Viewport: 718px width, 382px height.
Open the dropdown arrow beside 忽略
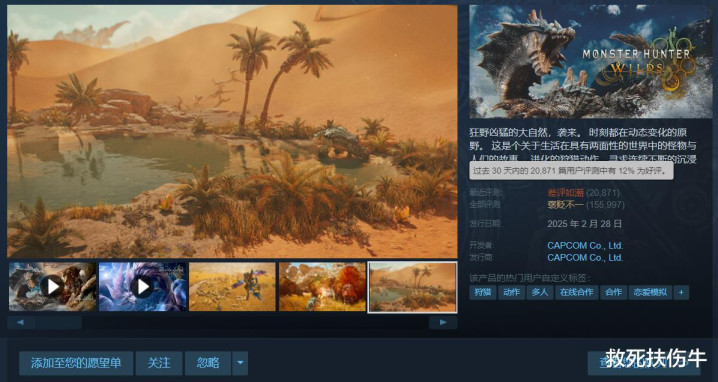pyautogui.click(x=240, y=363)
